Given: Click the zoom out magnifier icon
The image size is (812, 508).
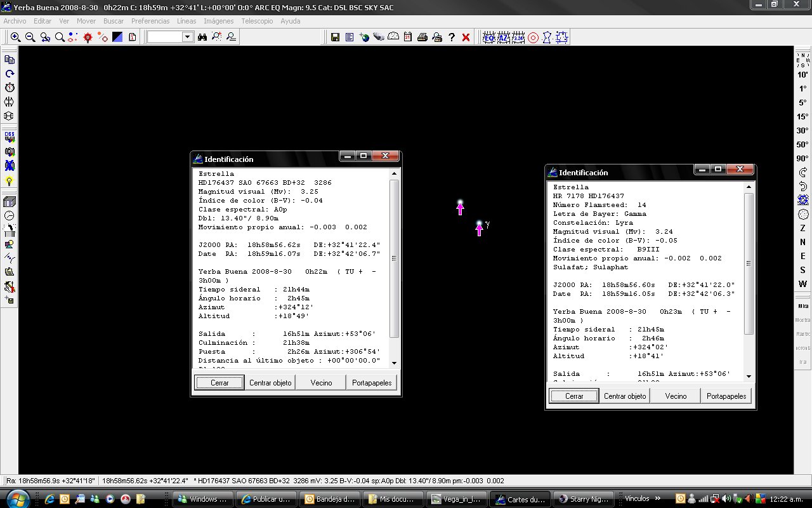Looking at the screenshot, I should pos(30,37).
